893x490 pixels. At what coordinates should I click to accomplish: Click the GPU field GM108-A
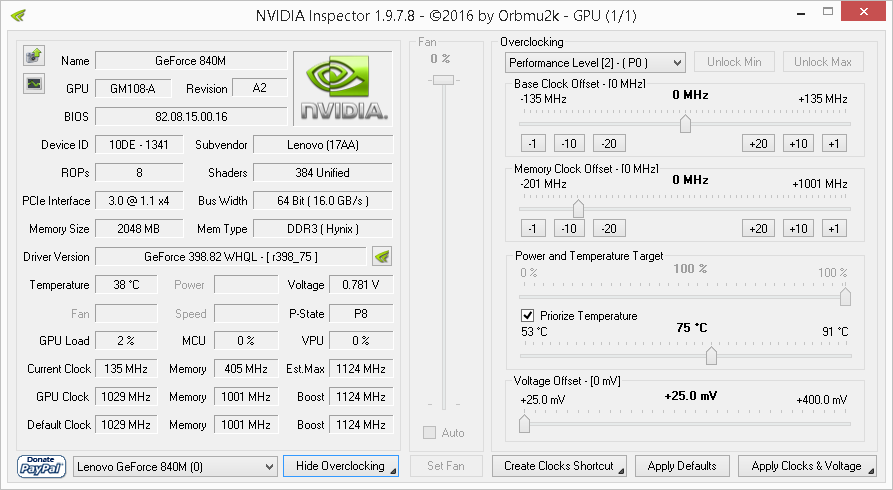click(133, 88)
